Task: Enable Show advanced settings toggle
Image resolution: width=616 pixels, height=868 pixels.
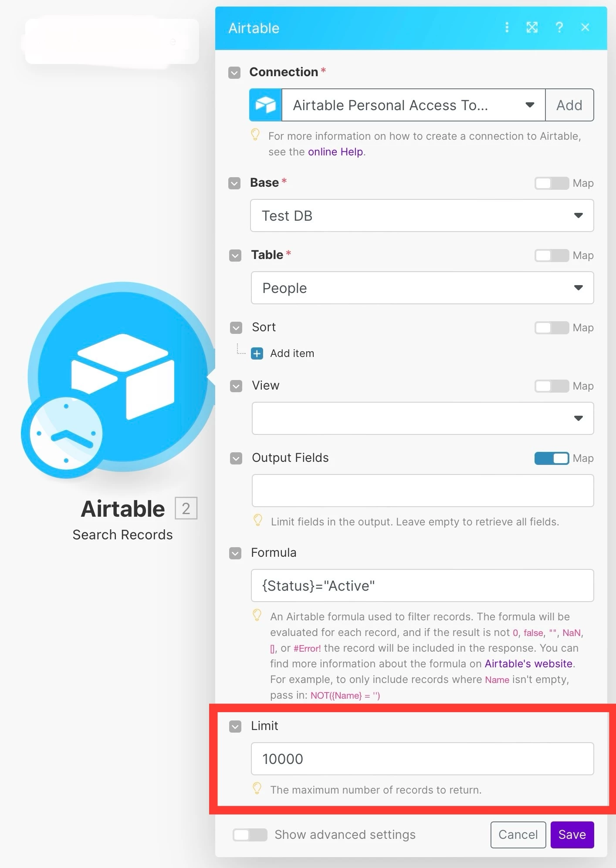Action: (250, 835)
